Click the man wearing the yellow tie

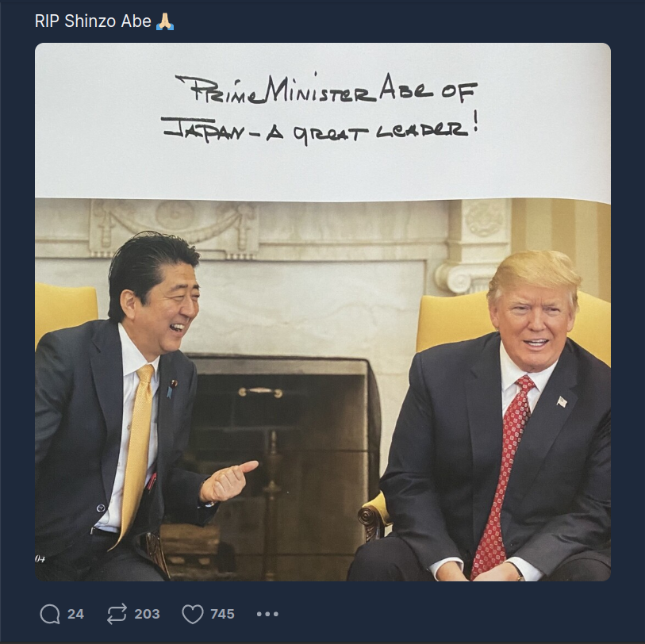[124, 407]
